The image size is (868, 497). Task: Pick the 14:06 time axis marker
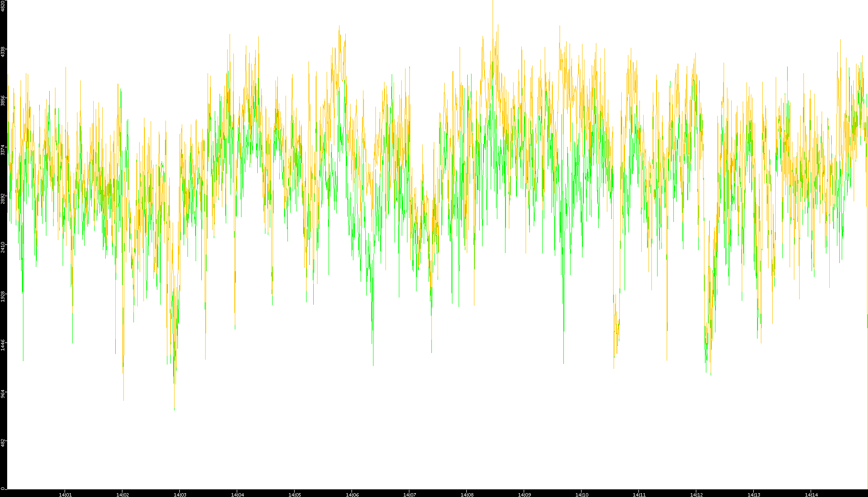click(x=352, y=495)
